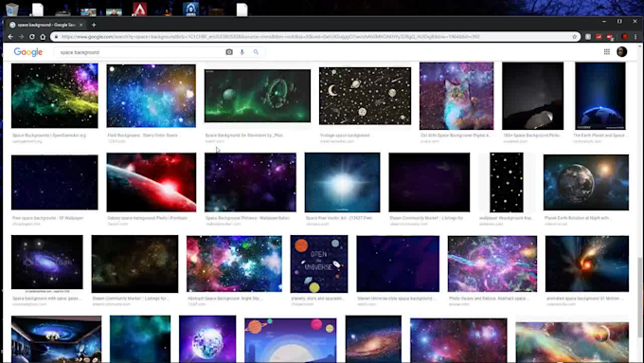Open the WallpaperSafari purple space image
The width and height of the screenshot is (644, 363).
250,182
